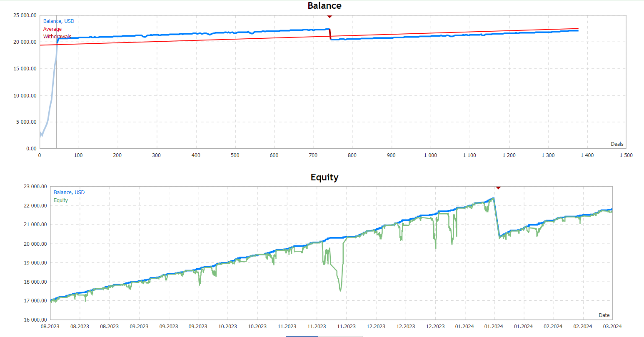The image size is (644, 337).
Task: Click the 25 000.00 y-axis label
Action: [x=25, y=15]
